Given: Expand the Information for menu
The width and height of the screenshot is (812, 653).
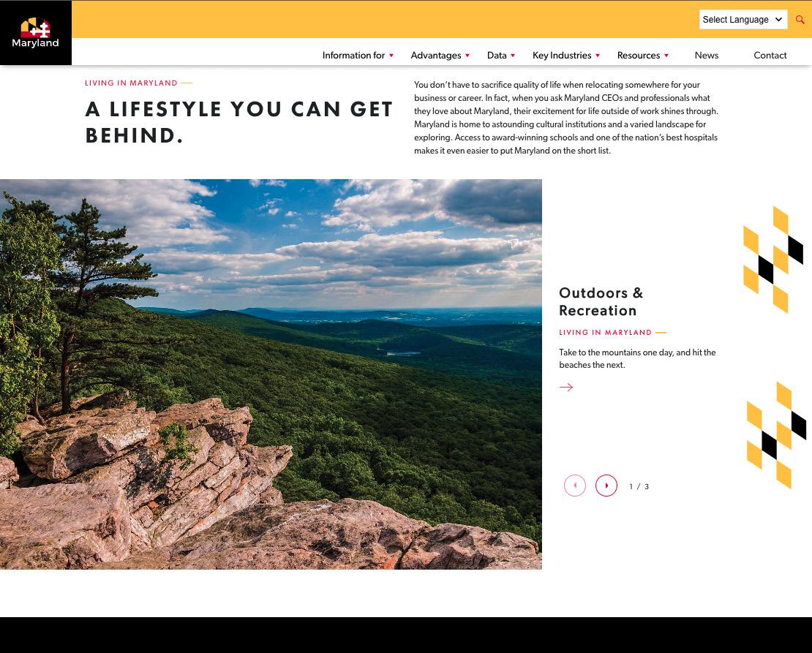Looking at the screenshot, I should coord(358,56).
